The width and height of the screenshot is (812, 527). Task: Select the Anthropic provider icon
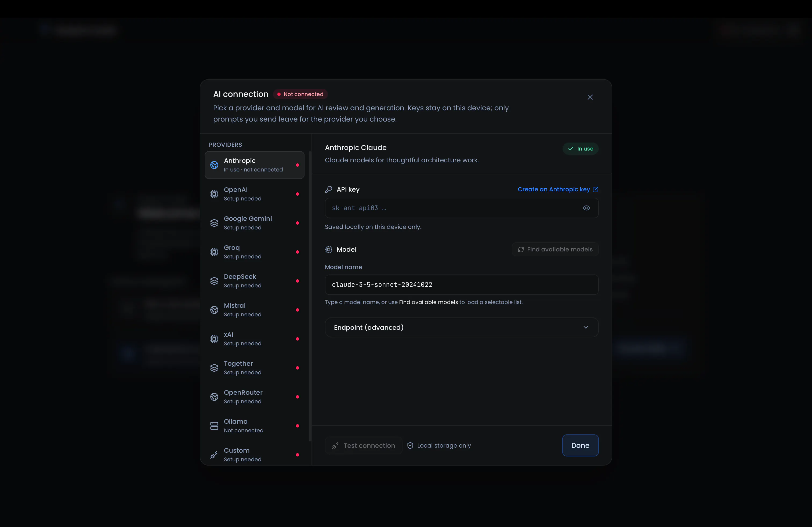[x=214, y=165]
